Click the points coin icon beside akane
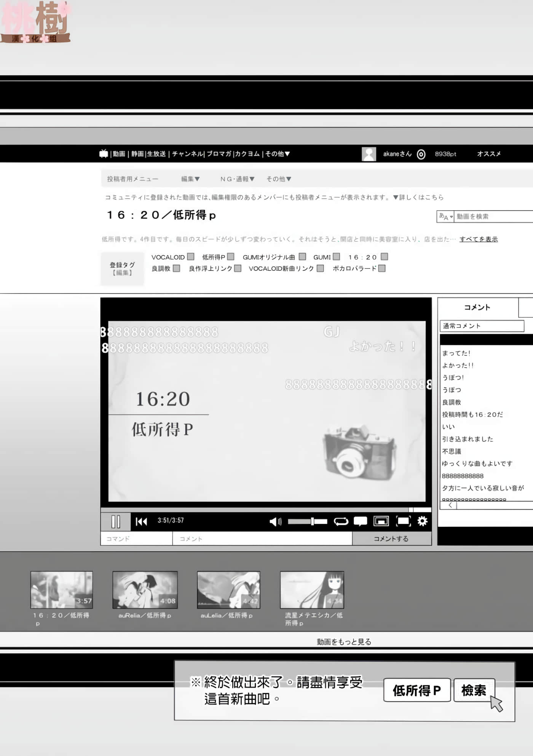This screenshot has height=756, width=533. (421, 154)
